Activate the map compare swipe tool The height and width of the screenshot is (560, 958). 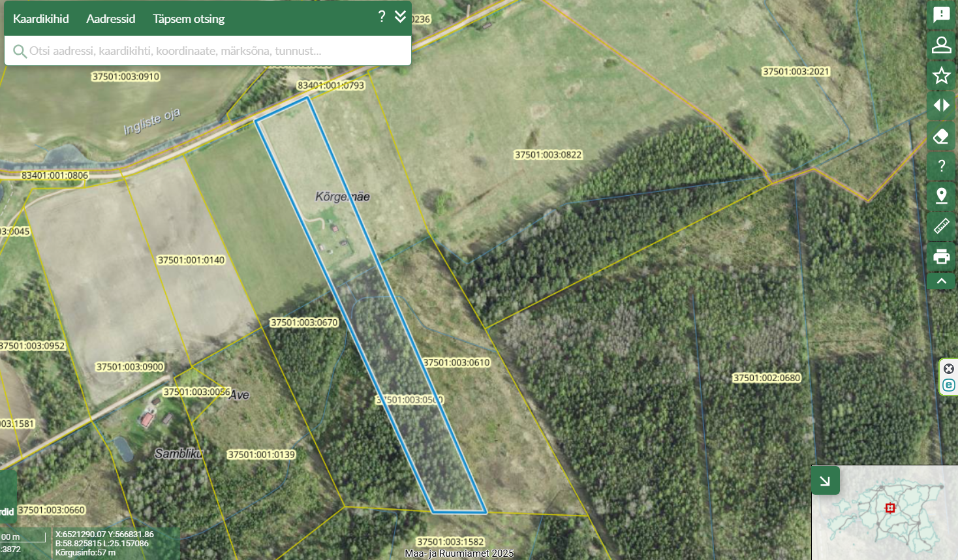pos(941,106)
